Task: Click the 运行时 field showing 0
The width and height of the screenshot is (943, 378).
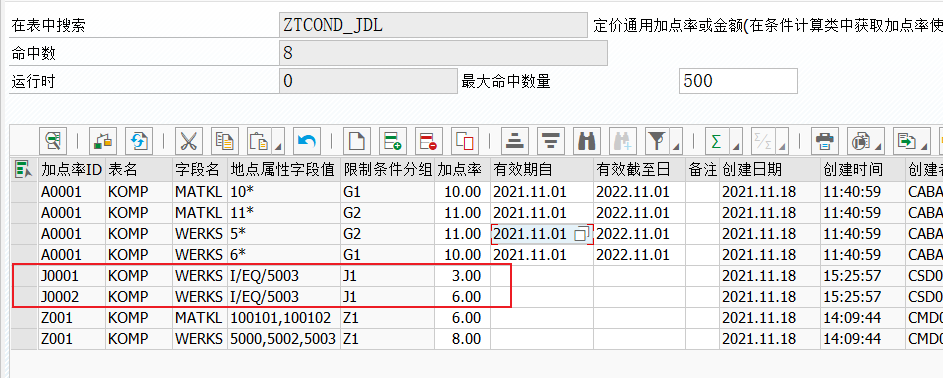Action: [x=368, y=81]
